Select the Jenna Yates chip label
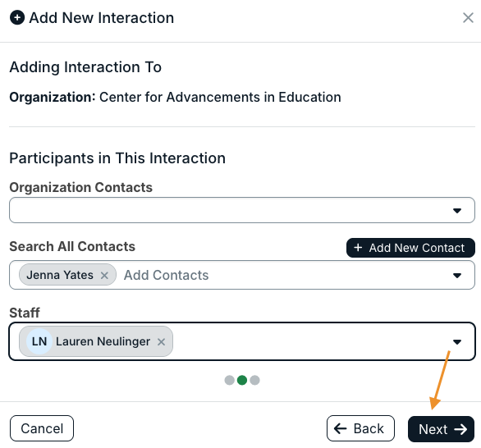481x448 pixels. pyautogui.click(x=60, y=275)
